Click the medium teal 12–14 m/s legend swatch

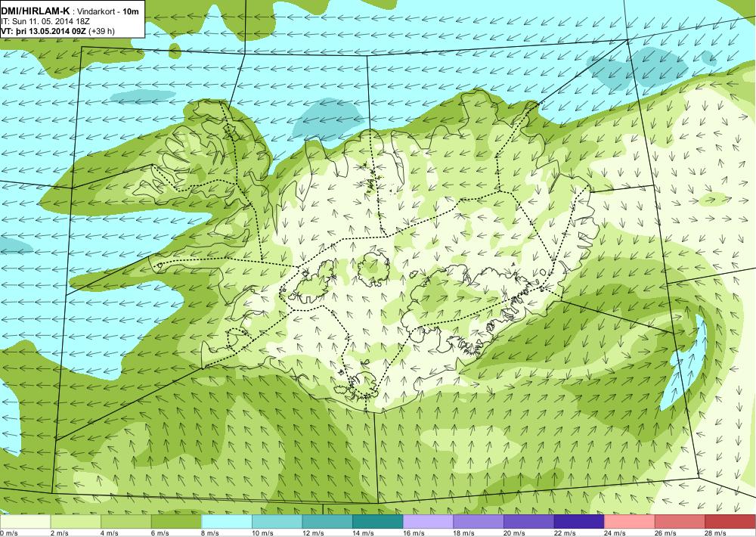click(x=327, y=522)
